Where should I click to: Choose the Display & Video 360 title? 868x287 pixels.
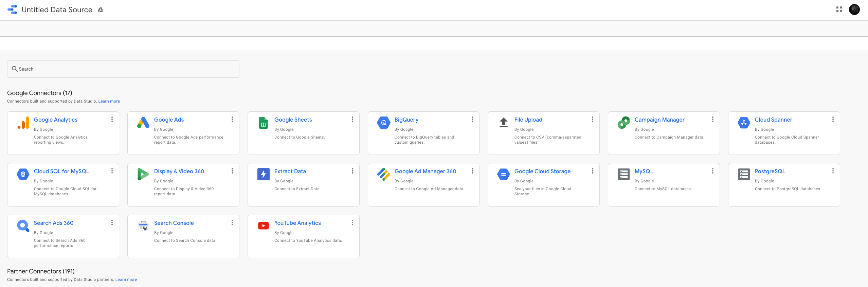pyautogui.click(x=179, y=172)
